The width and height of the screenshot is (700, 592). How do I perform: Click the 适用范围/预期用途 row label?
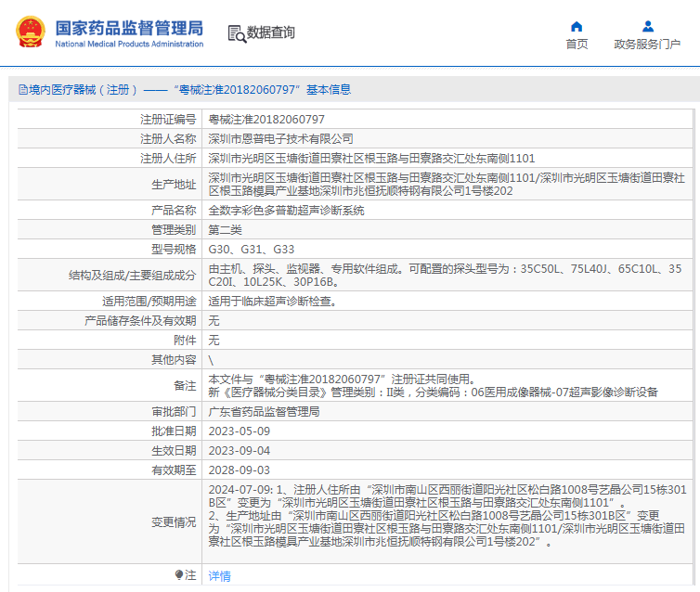[149, 302]
